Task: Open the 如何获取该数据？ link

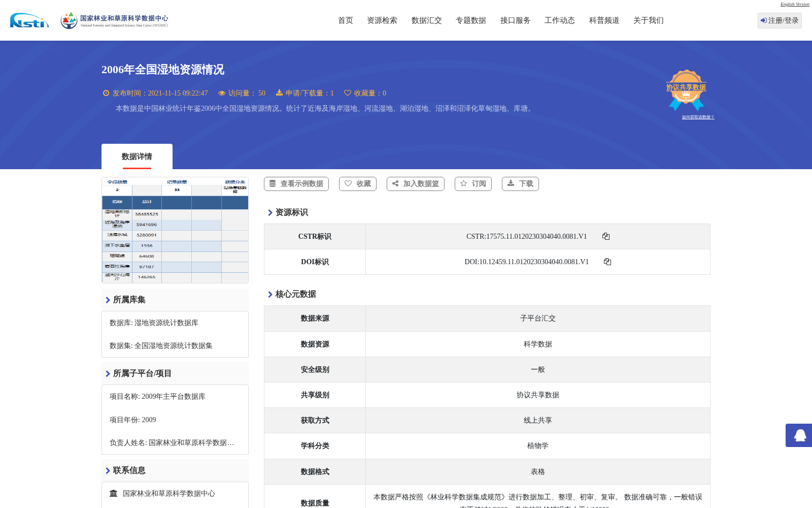Action: 698,117
